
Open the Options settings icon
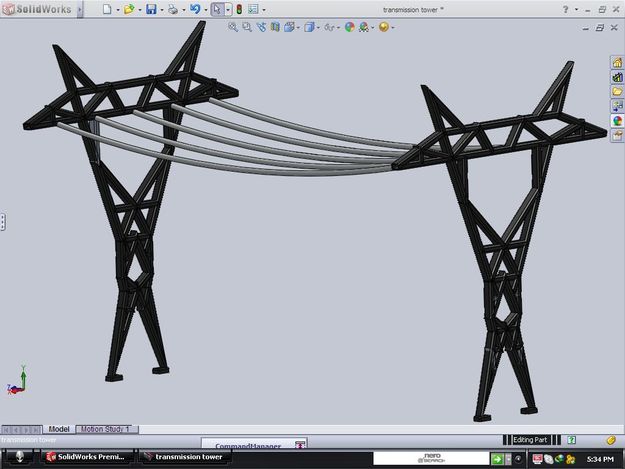click(x=253, y=9)
